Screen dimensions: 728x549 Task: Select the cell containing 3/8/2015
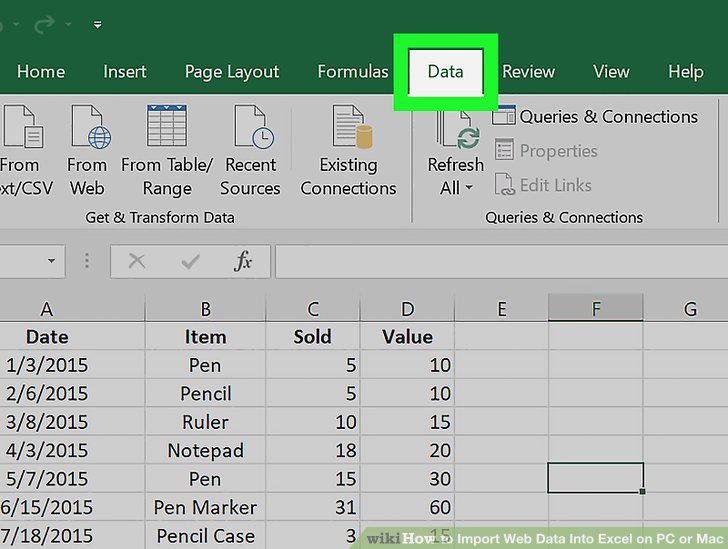[72, 421]
